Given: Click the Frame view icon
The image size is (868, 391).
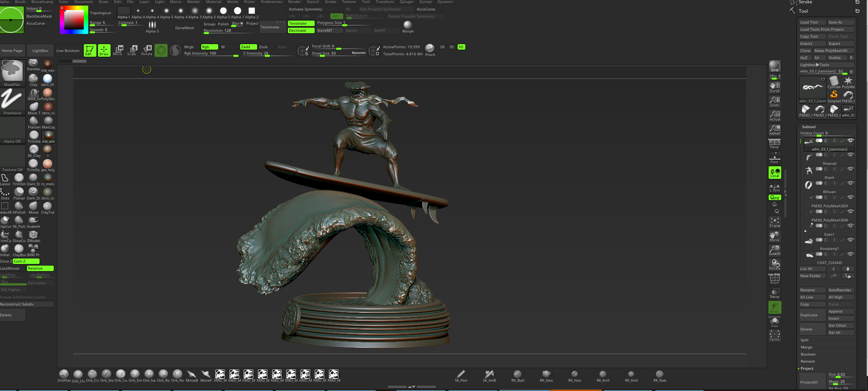Looking at the screenshot, I should [775, 223].
